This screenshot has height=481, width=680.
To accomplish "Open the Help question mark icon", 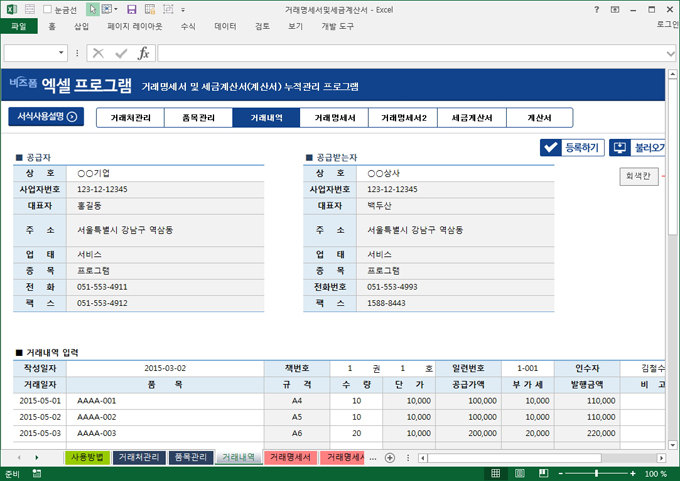I will pos(597,9).
